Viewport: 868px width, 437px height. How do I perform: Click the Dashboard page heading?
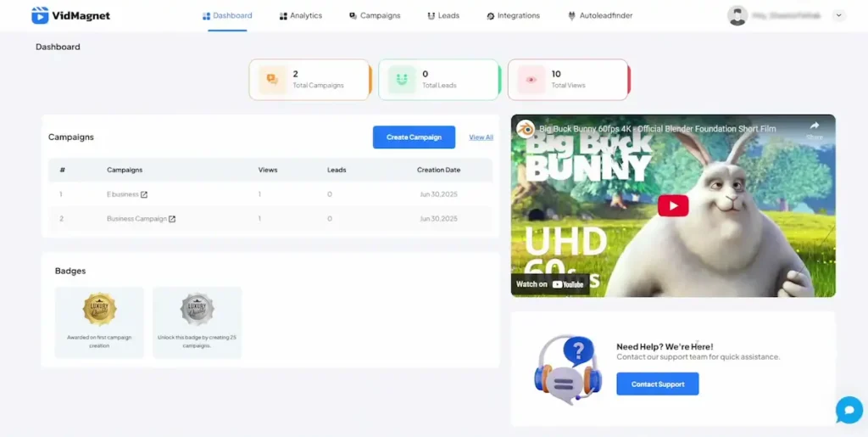58,47
